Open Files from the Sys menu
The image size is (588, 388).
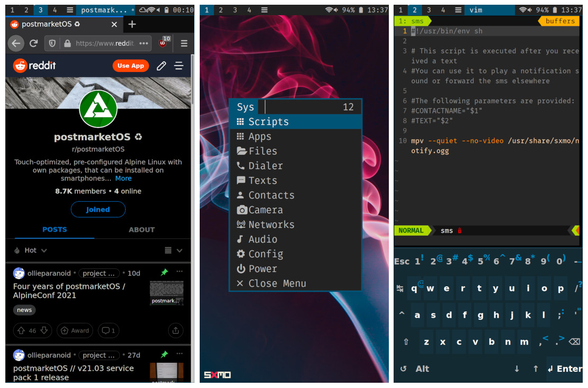[295, 151]
